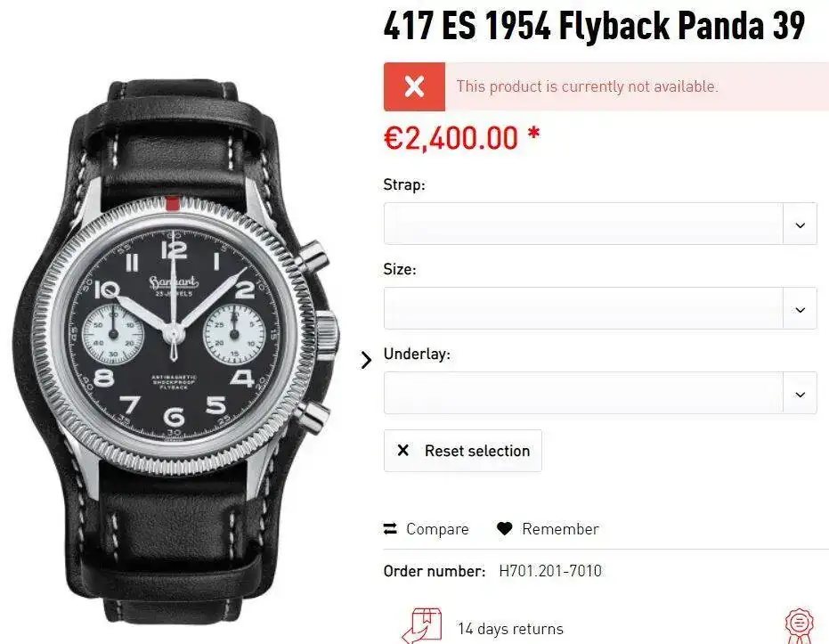The width and height of the screenshot is (829, 644).
Task: Click the Underlay selection field
Action: click(600, 393)
